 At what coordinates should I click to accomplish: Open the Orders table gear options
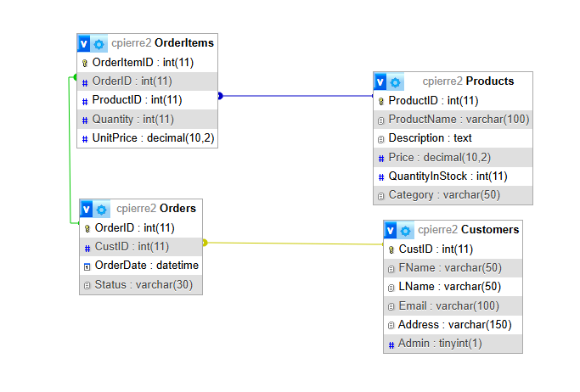tap(101, 209)
